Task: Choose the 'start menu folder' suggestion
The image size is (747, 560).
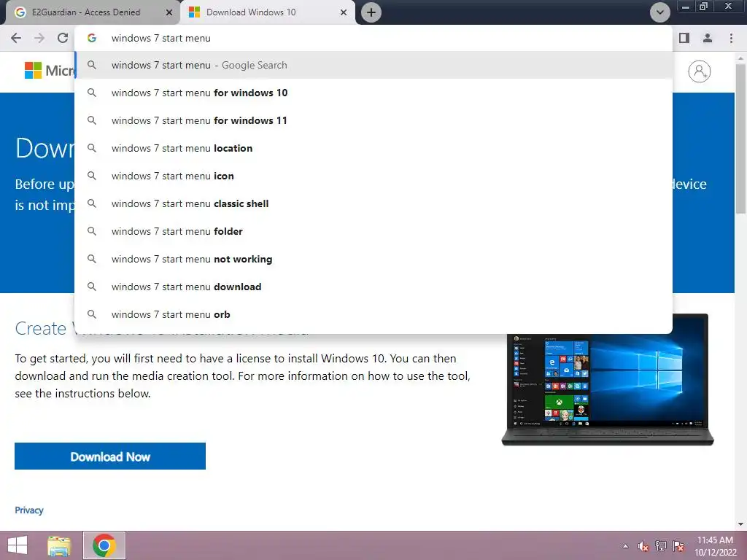Action: click(x=373, y=231)
